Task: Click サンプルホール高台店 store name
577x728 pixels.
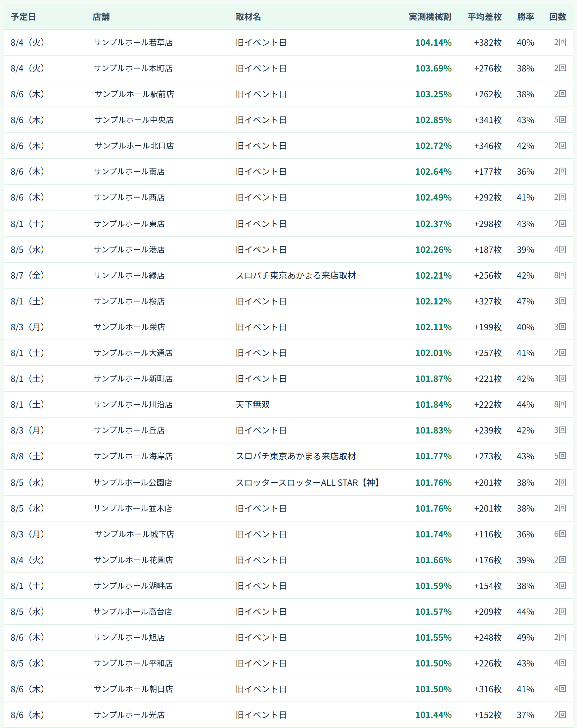Action: pyautogui.click(x=133, y=612)
